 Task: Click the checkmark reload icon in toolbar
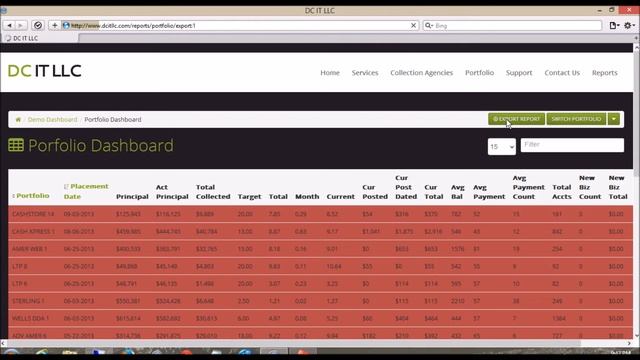38,25
